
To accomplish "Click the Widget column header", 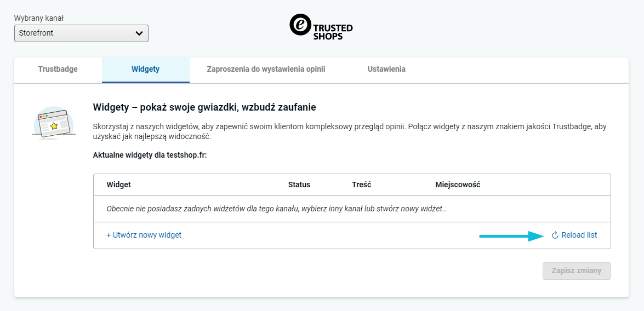I will 118,185.
